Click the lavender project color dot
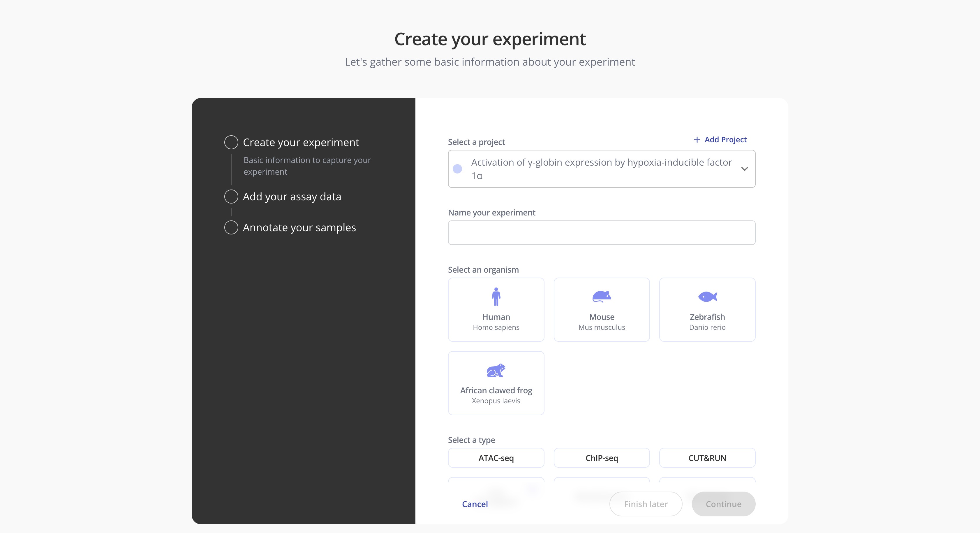The width and height of the screenshot is (980, 533). (x=457, y=169)
